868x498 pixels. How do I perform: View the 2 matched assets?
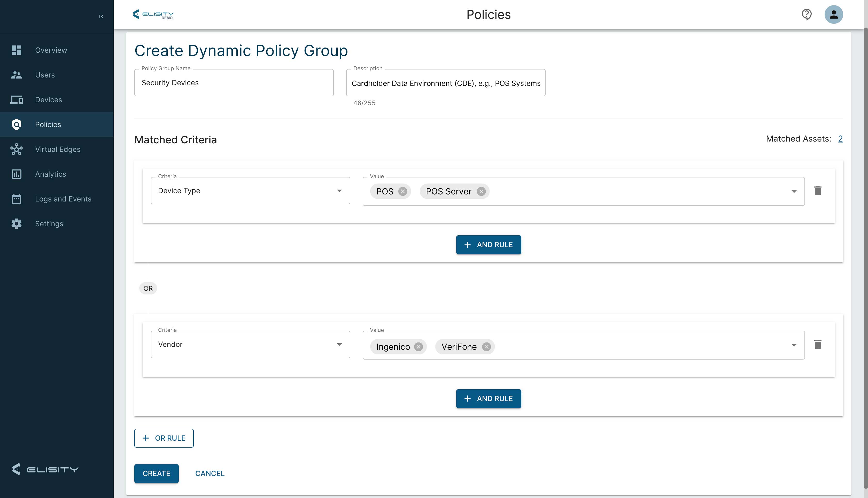point(841,139)
